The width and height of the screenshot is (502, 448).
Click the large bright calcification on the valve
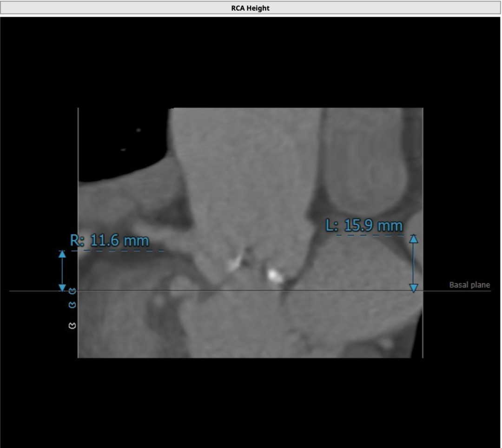[x=275, y=275]
